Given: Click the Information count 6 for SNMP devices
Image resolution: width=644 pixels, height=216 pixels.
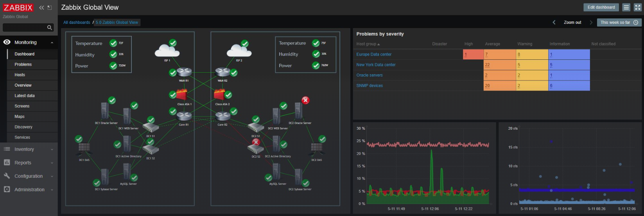Looking at the screenshot, I should (x=551, y=86).
